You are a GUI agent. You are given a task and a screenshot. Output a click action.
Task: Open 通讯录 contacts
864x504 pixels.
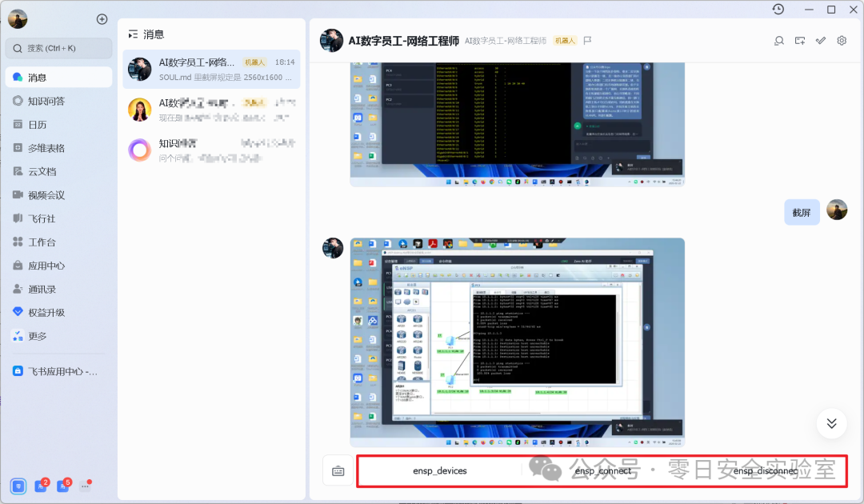[59, 289]
